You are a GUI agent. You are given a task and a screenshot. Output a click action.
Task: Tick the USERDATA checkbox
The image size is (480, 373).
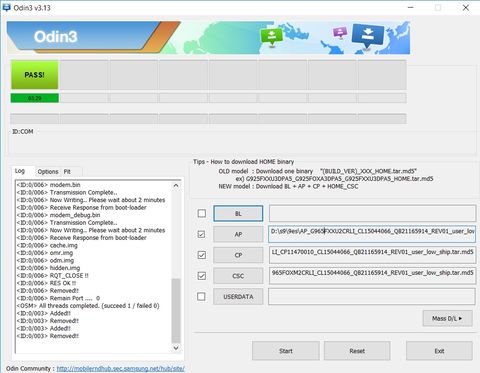pyautogui.click(x=201, y=297)
